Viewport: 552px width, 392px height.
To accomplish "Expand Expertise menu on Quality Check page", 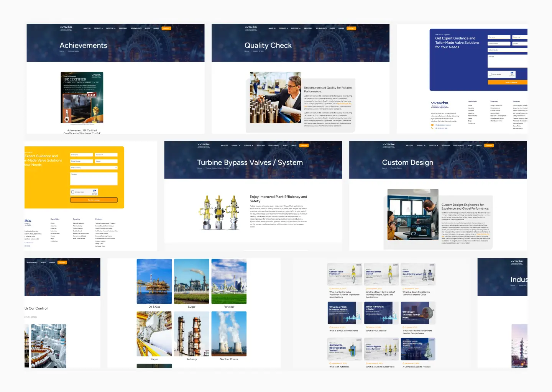I will (296, 28).
